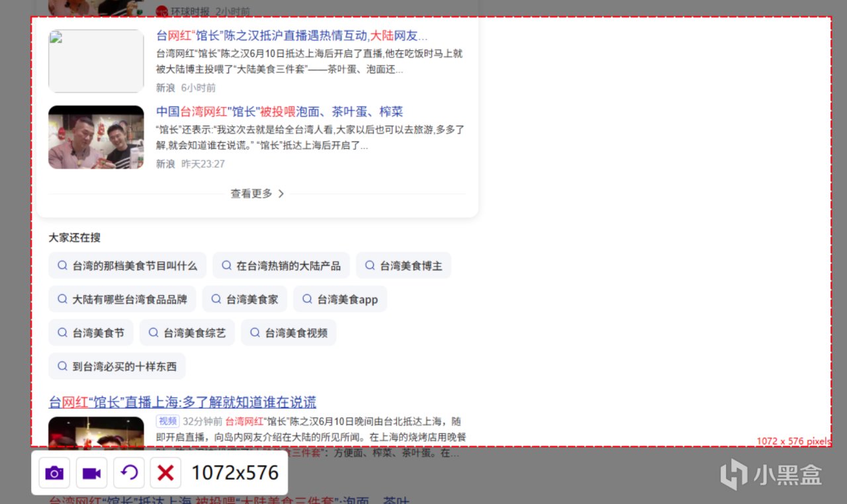Open the headline 中国台湾网红“馆长”被投喂泡面、茶叶蛋、榨菜
Image resolution: width=847 pixels, height=504 pixels.
click(x=279, y=112)
